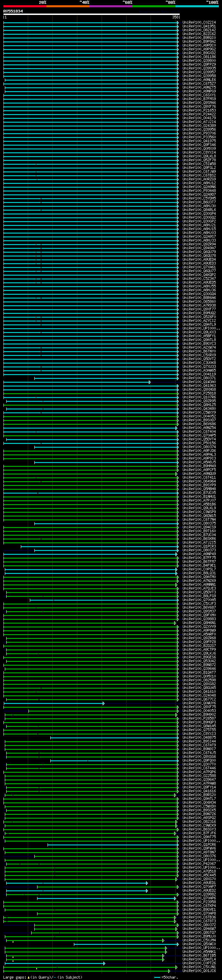222x980 pixels.
Task: Open hit UniRef100_A9PDC0
Action: 199,45
